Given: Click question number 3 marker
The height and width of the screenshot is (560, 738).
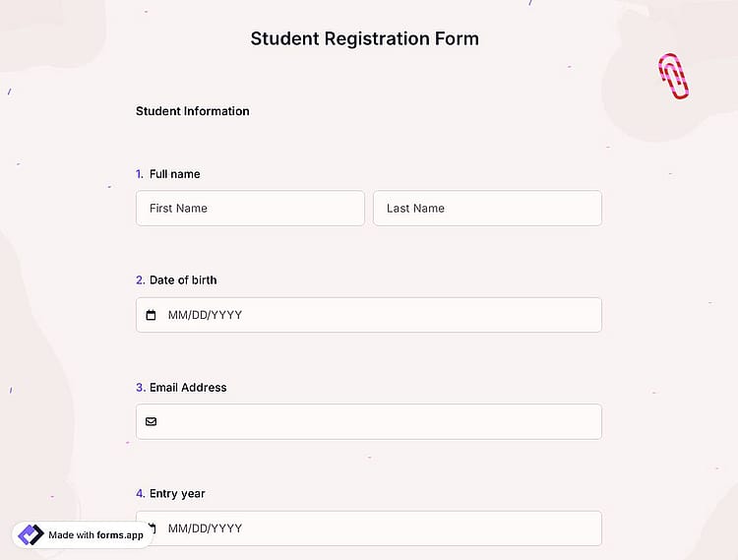Looking at the screenshot, I should 141,388.
